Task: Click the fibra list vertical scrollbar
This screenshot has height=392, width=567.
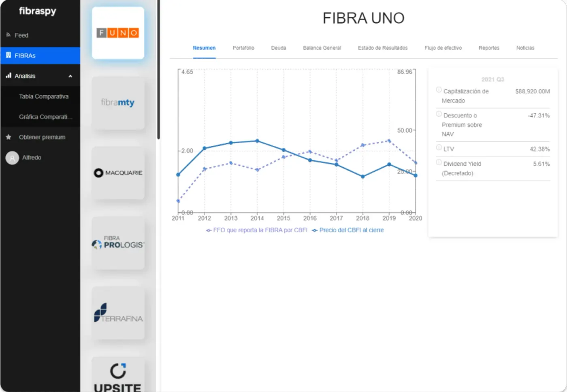Action: 159,70
